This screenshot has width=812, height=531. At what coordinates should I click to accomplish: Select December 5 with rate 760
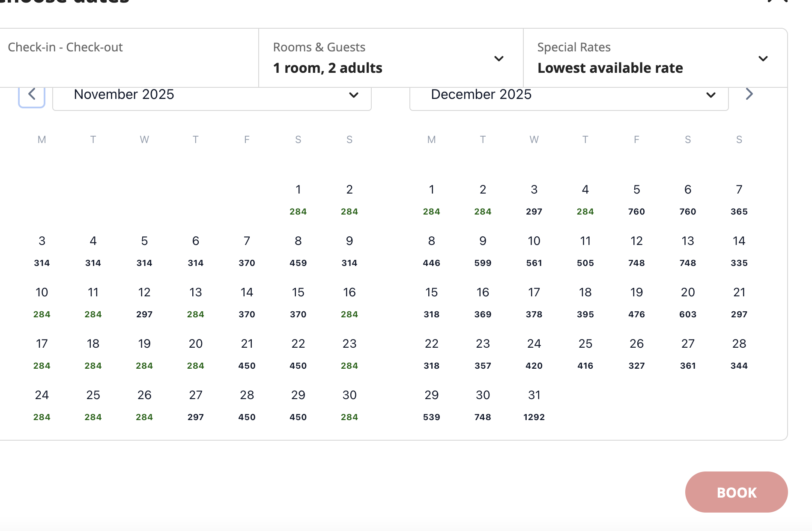tap(636, 199)
